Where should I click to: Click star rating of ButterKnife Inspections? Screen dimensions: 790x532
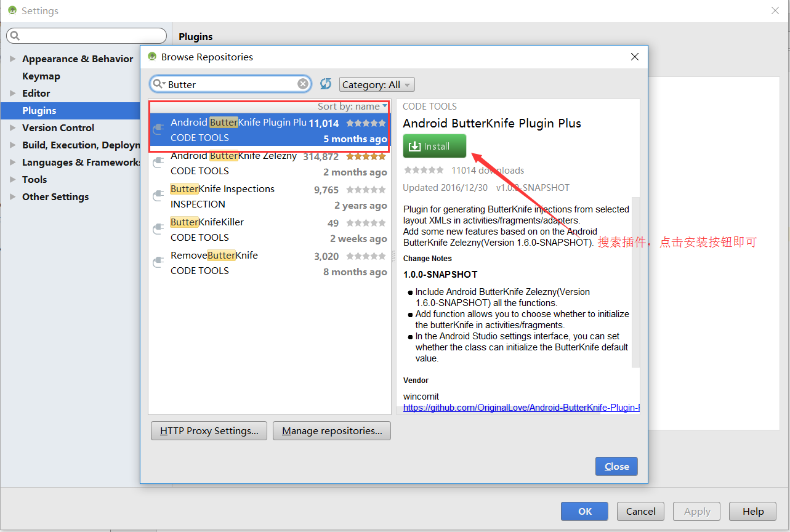click(366, 190)
